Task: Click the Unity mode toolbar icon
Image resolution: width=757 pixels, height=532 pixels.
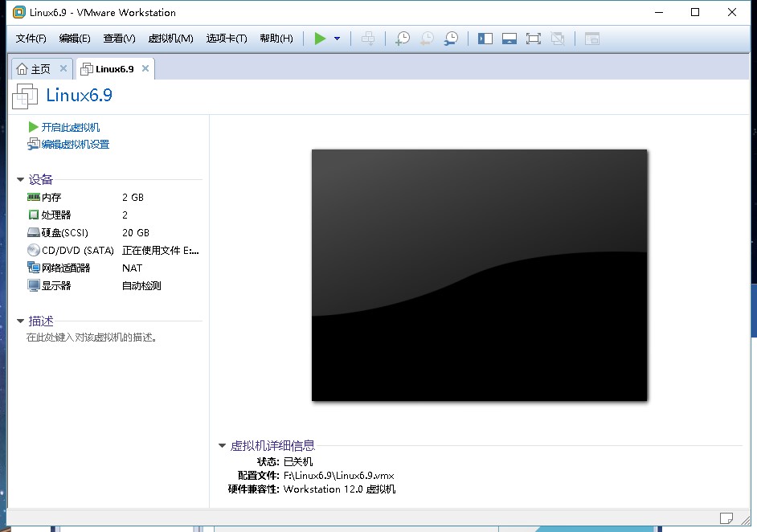Action: [558, 39]
